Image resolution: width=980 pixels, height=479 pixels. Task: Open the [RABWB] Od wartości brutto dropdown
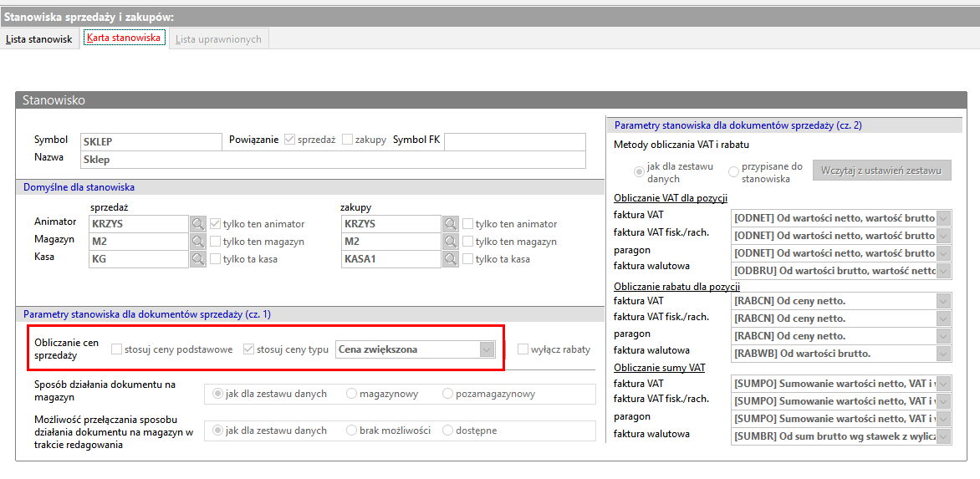pyautogui.click(x=944, y=354)
